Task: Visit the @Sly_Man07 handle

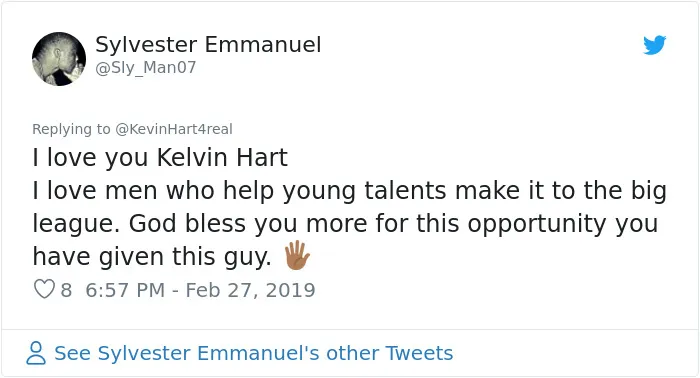Action: (146, 67)
